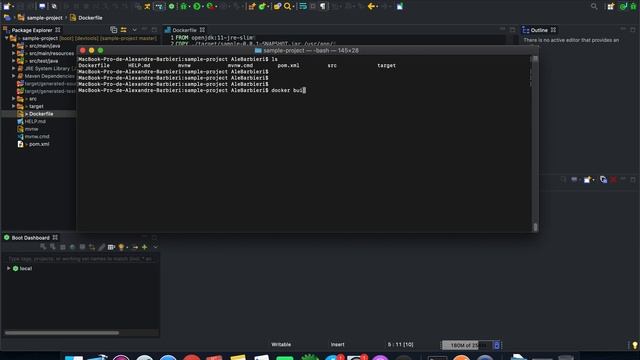Click Dockerfile in the breadcrumb bar
640x360 pixels.
pyautogui.click(x=90, y=18)
